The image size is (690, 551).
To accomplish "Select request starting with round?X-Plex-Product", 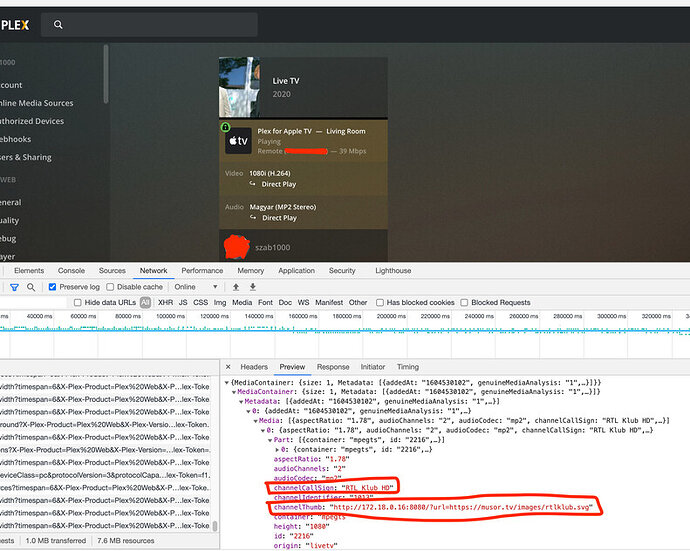I will click(105, 425).
